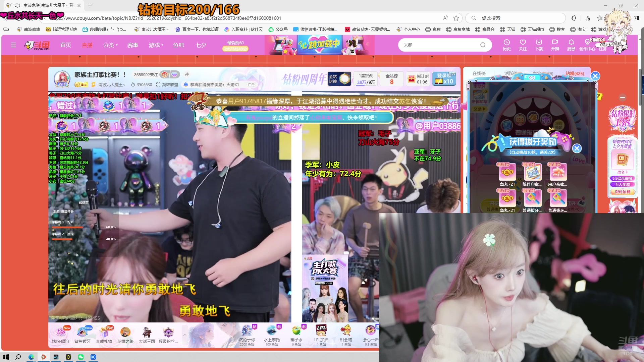
Task: Open 赛事 esports section in nav
Action: (133, 45)
